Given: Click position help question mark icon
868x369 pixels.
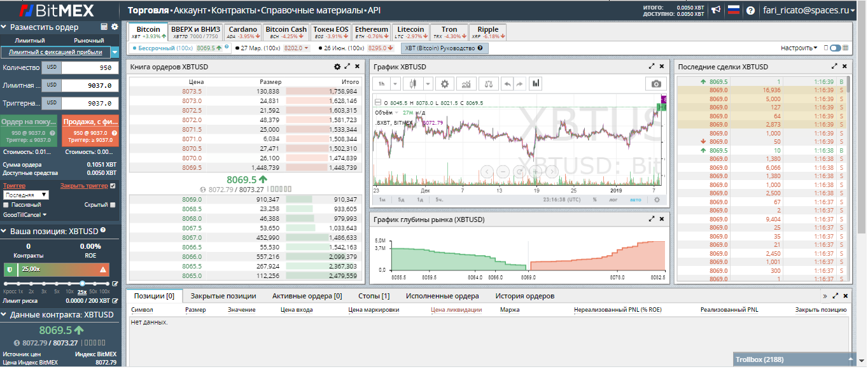Looking at the screenshot, I should tap(103, 230).
